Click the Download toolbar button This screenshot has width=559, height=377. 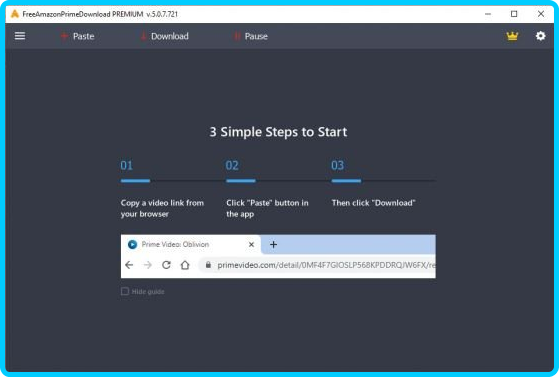(x=164, y=36)
